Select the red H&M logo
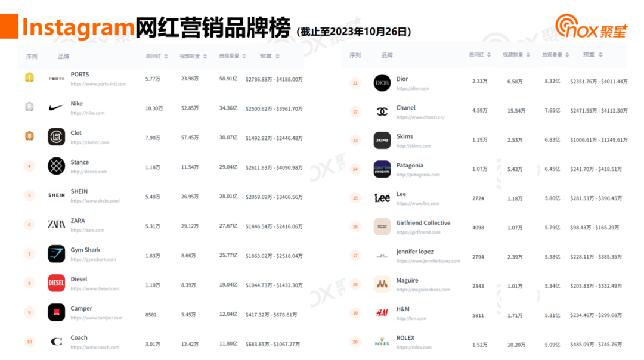This screenshot has height=360, width=644. (382, 313)
